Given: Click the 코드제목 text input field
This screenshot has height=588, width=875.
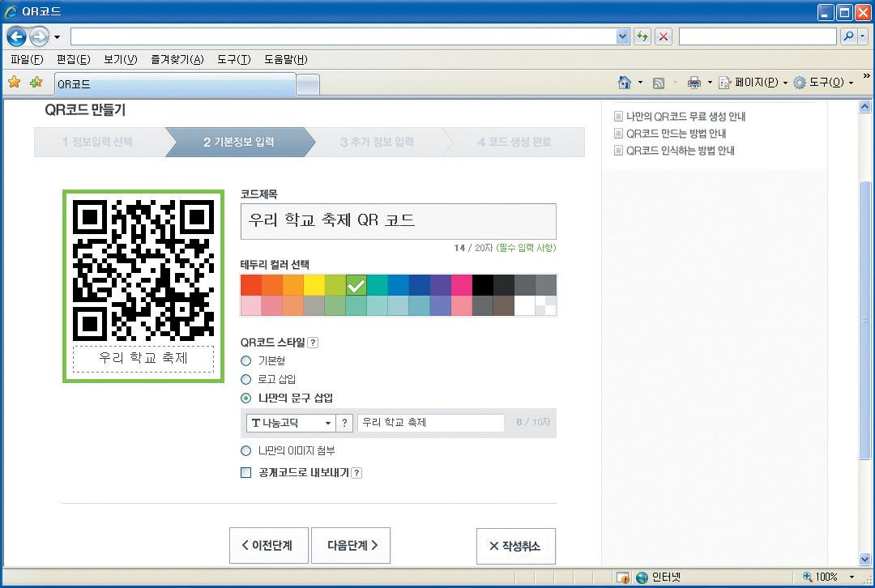Looking at the screenshot, I should coord(398,221).
